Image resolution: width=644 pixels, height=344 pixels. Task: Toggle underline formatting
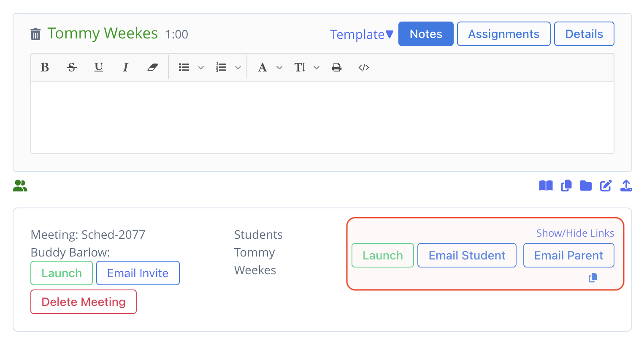click(x=98, y=67)
